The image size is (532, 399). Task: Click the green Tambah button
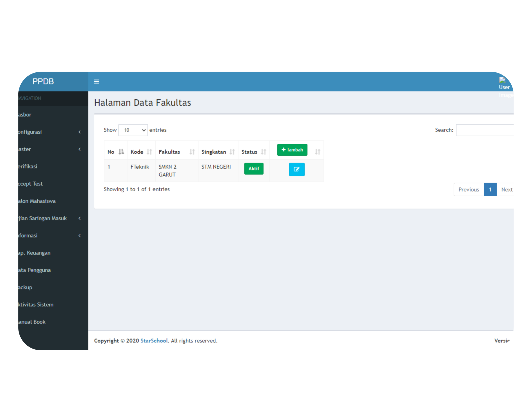pyautogui.click(x=292, y=150)
